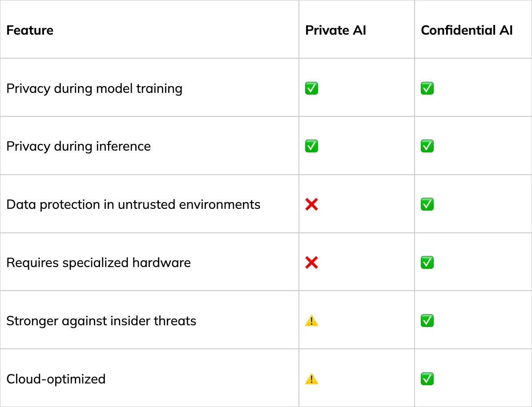Select Private AI checkmark for privacy during inference
This screenshot has width=532, height=407.
311,146
